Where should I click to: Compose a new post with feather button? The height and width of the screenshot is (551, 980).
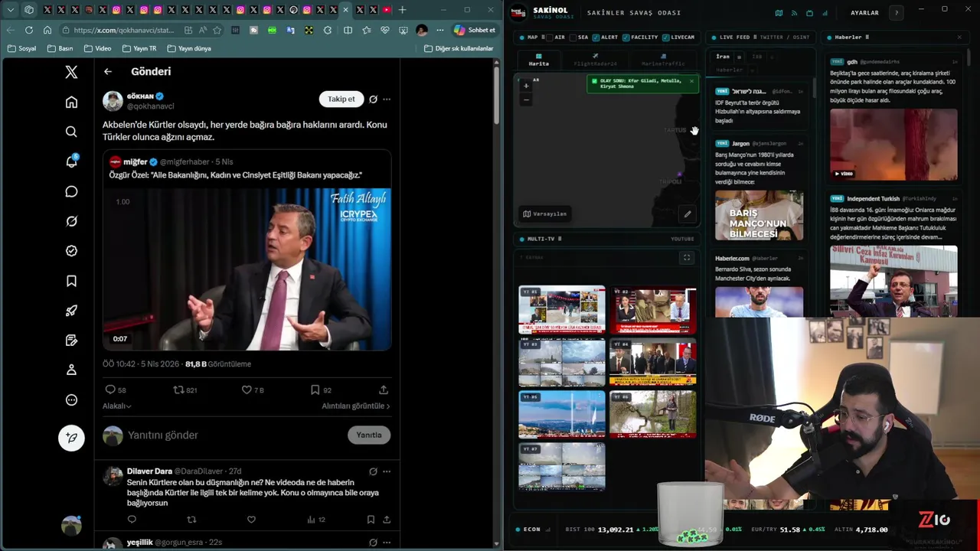coord(71,438)
